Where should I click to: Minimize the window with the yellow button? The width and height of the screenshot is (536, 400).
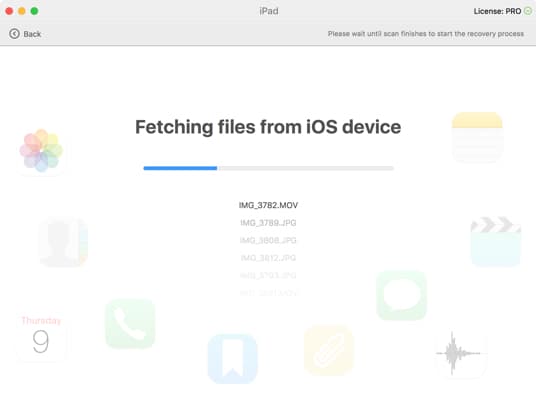22,11
